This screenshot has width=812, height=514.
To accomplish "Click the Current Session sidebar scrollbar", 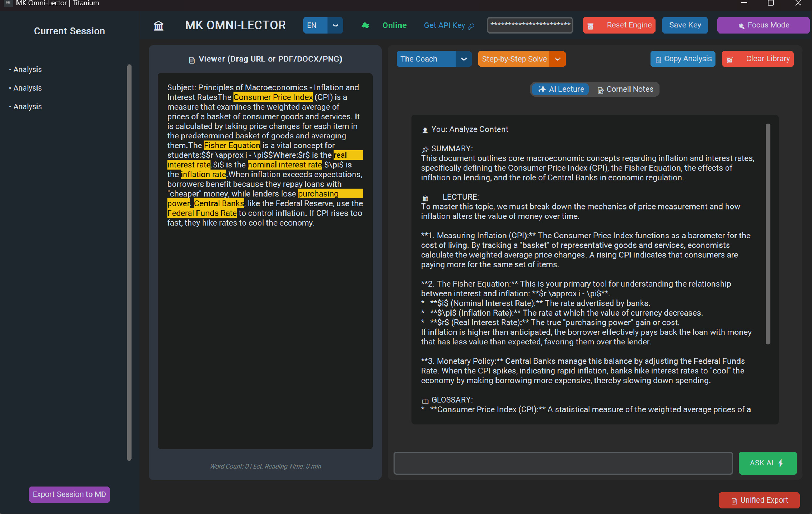I will click(129, 262).
